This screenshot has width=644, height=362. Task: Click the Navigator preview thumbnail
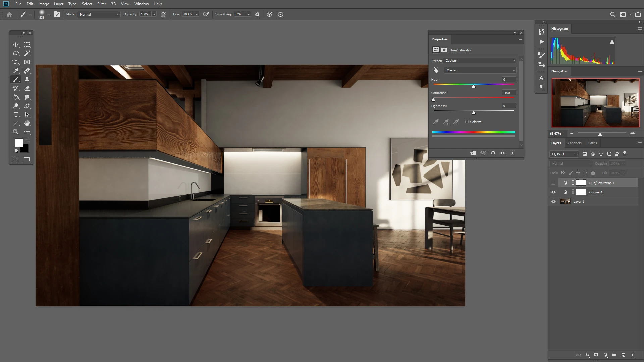click(x=596, y=103)
